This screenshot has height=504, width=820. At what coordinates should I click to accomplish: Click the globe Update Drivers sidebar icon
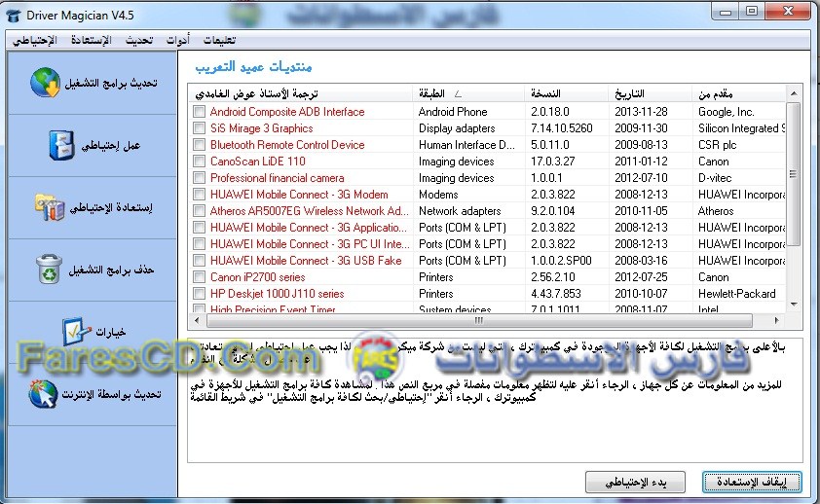point(46,83)
